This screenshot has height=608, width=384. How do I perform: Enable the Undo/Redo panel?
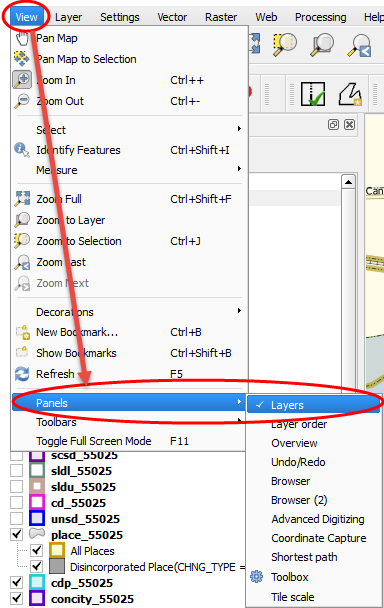(x=313, y=462)
